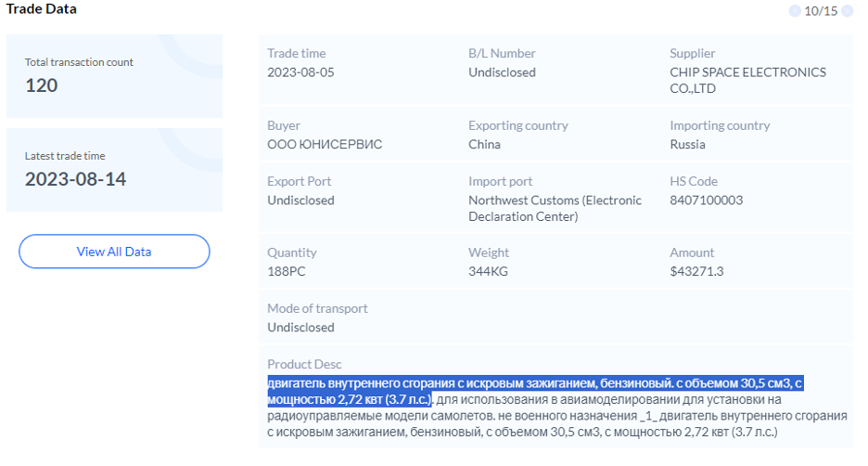The width and height of the screenshot is (868, 466).
Task: Click the Trade Data section heading
Action: 42,9
